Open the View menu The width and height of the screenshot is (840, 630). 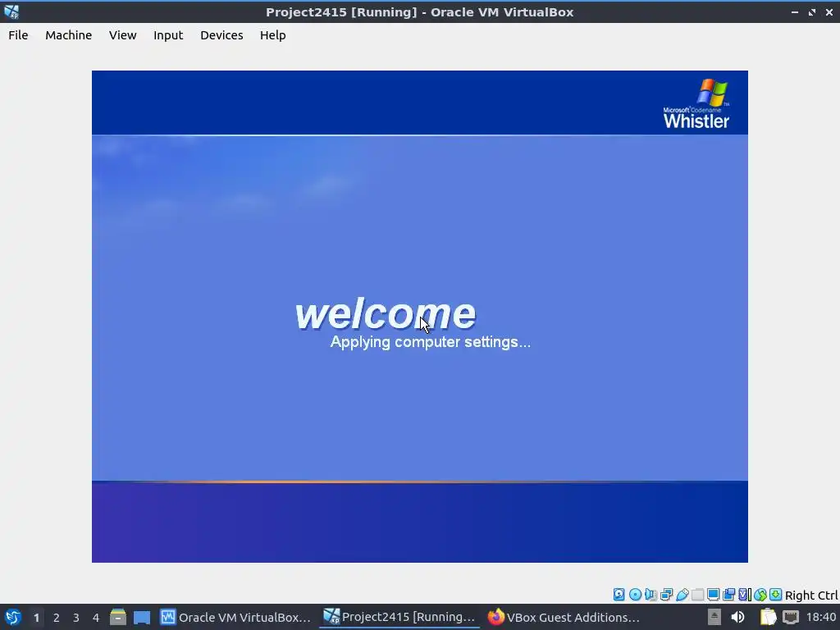123,35
